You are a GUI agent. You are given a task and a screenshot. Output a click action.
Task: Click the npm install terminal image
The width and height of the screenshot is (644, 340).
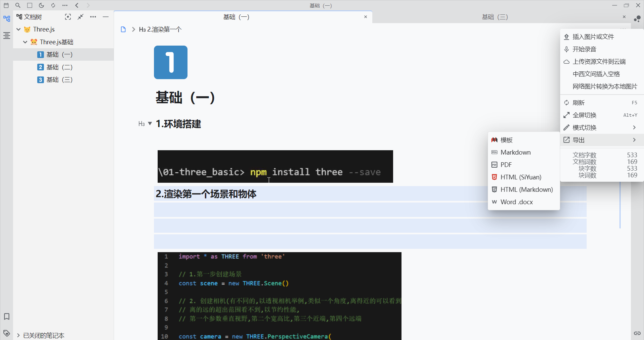[x=275, y=166]
